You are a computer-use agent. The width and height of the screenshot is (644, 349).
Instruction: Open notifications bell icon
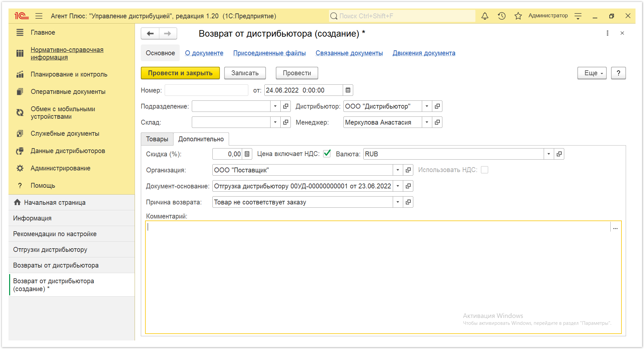(485, 16)
